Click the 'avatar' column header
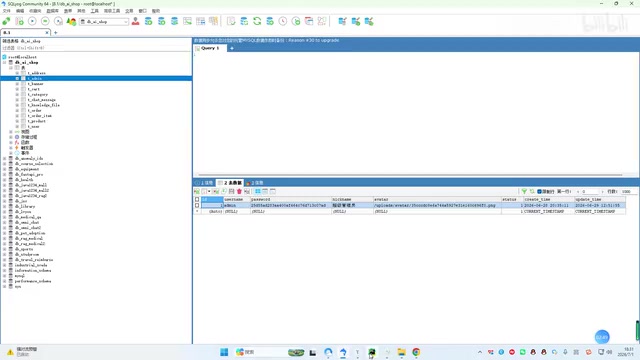This screenshot has width=640, height=360. coord(437,200)
